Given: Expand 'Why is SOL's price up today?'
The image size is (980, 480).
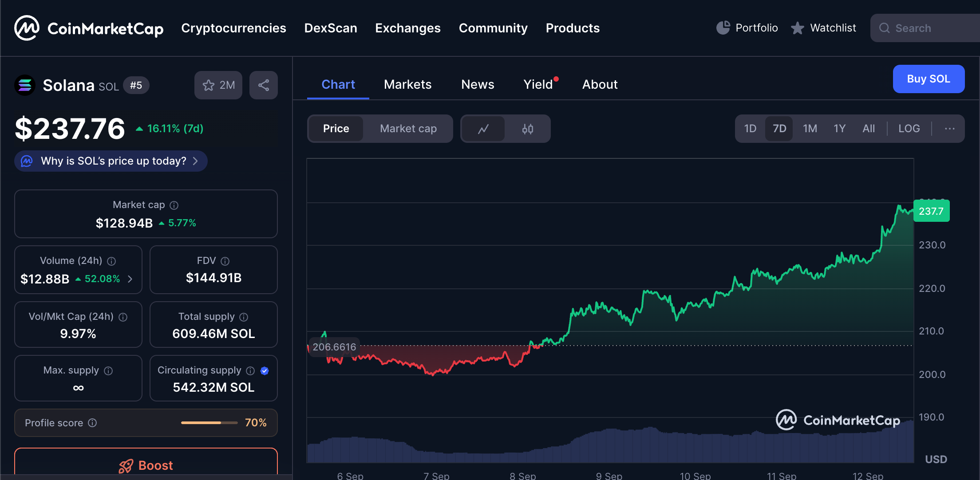Looking at the screenshot, I should (x=111, y=161).
